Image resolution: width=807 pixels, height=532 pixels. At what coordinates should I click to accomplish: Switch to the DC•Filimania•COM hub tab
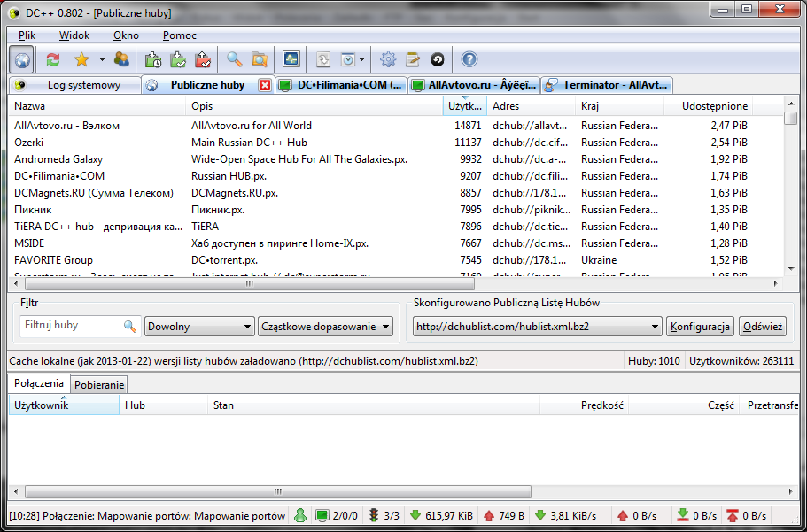coord(342,85)
